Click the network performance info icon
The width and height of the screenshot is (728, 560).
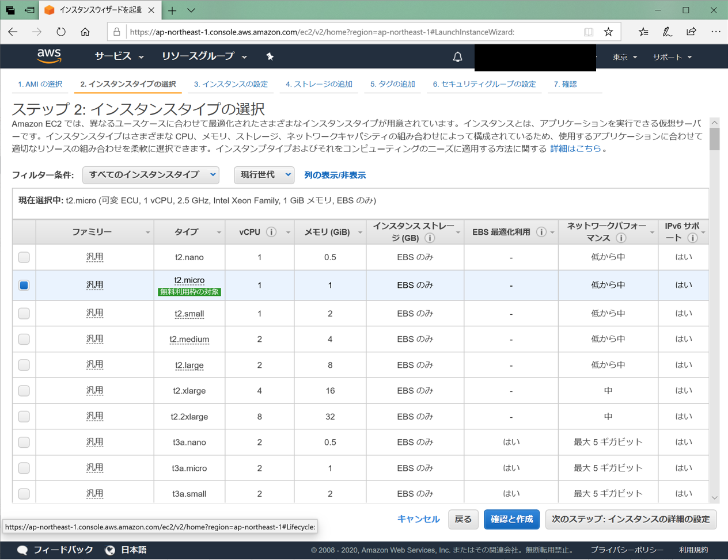coord(621,238)
